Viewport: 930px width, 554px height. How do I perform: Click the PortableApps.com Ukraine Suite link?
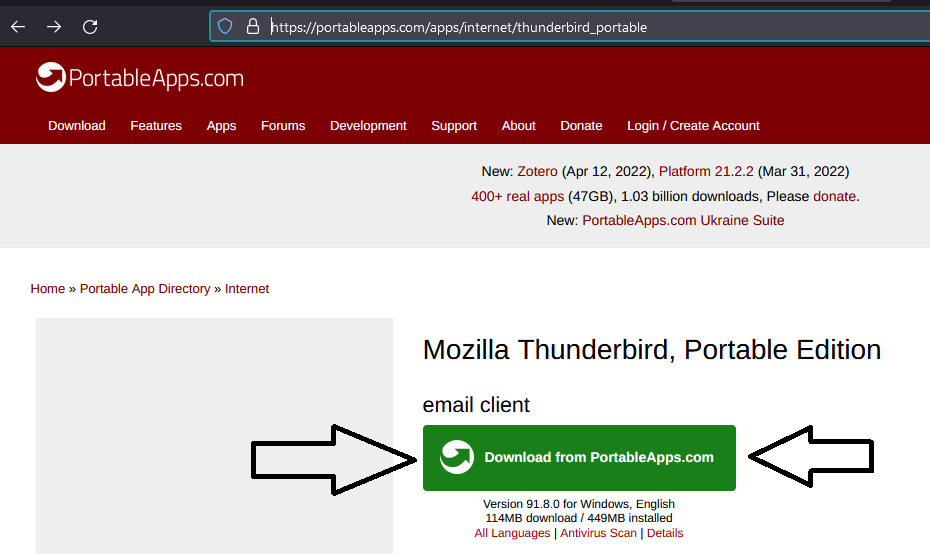tap(683, 220)
